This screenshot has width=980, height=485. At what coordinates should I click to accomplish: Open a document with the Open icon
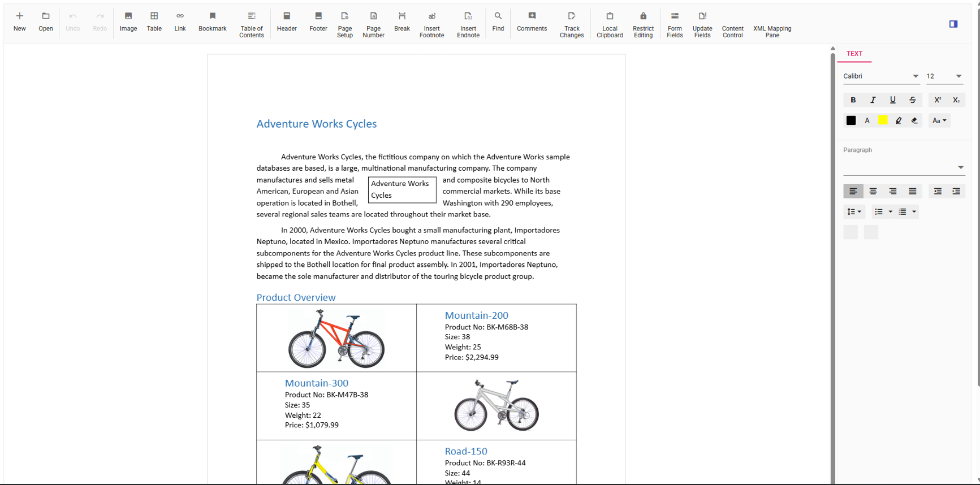tap(46, 22)
